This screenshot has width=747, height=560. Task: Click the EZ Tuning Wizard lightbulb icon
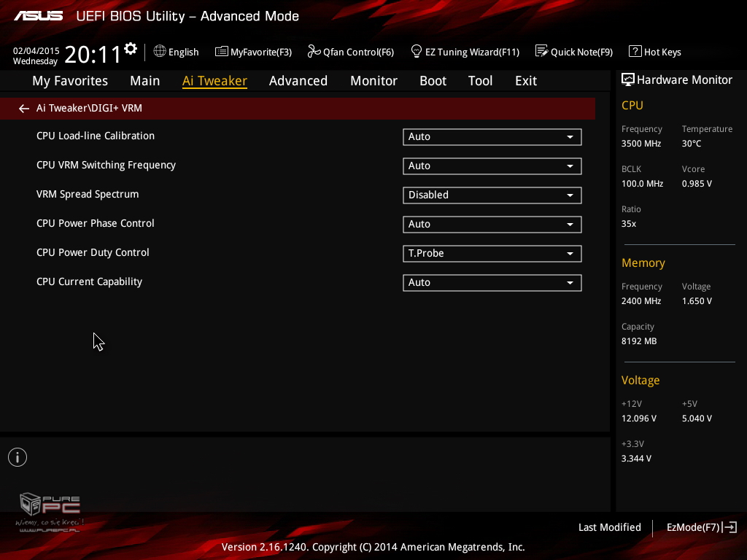pos(417,52)
